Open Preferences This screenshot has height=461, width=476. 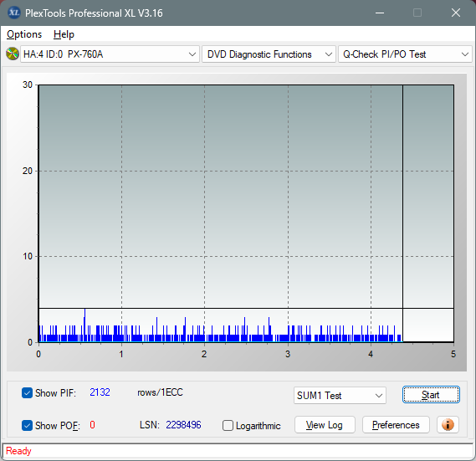click(x=396, y=424)
